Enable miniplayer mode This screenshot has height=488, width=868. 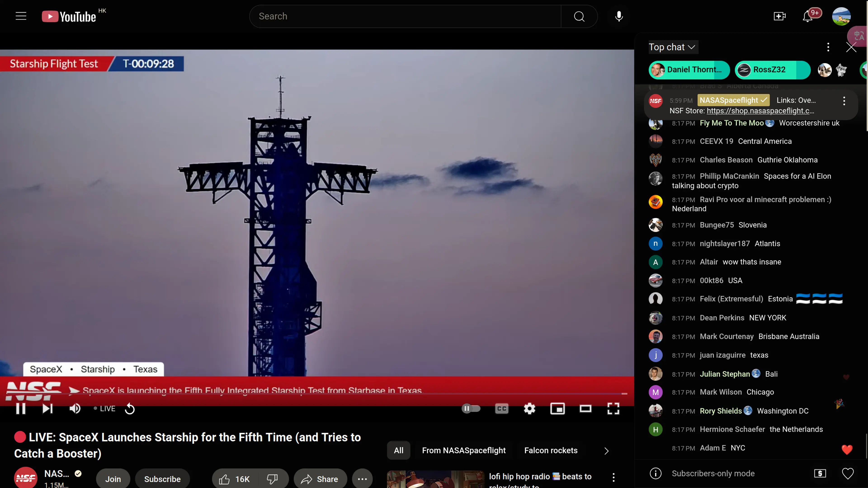[558, 408]
